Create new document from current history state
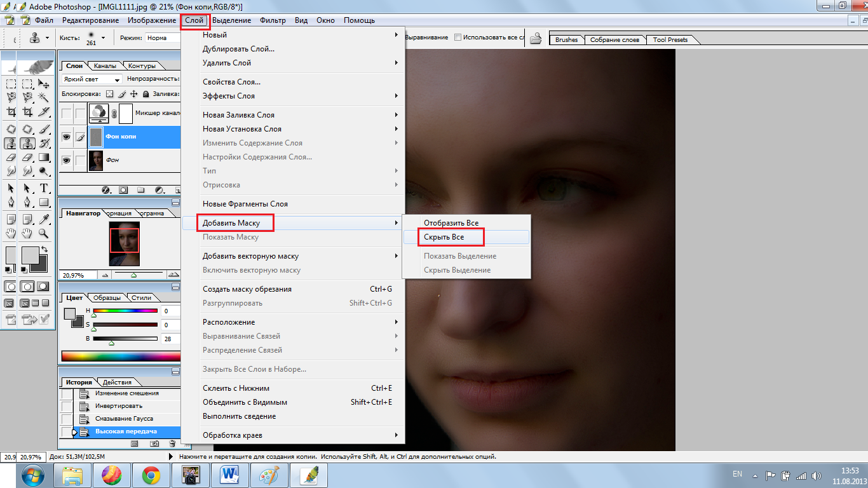868x488 pixels. [135, 444]
